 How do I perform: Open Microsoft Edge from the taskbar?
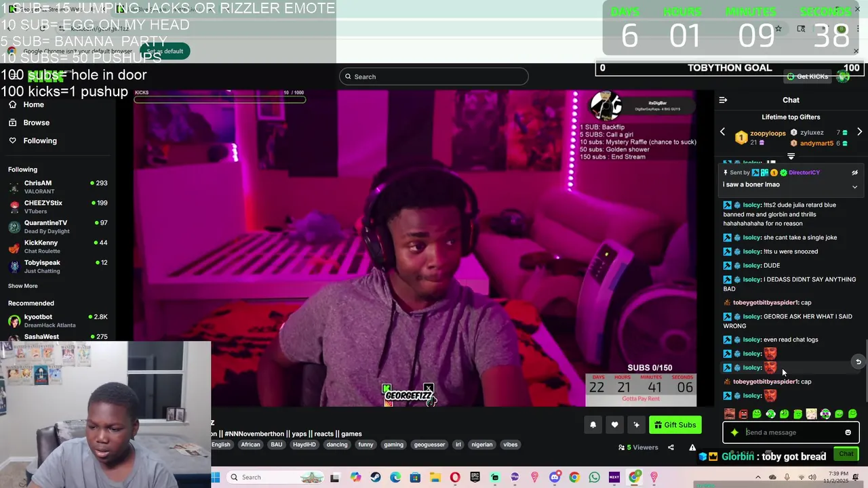point(395,477)
